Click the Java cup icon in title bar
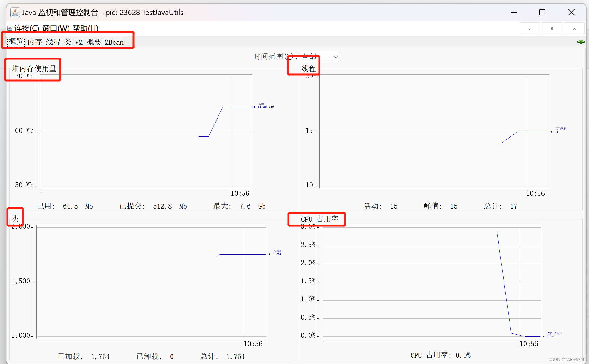Image resolution: width=589 pixels, height=364 pixels. pyautogui.click(x=15, y=12)
